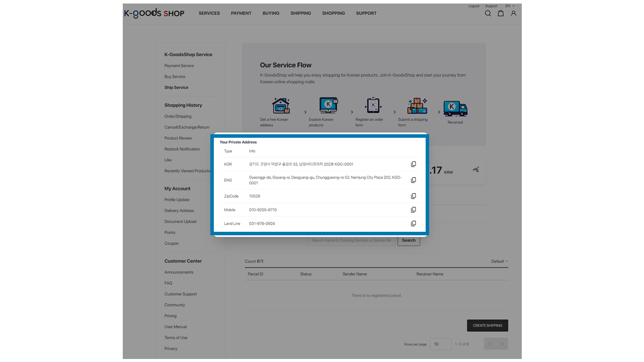644x362 pixels.
Task: Open the SERVICES menu
Action: 209,14
